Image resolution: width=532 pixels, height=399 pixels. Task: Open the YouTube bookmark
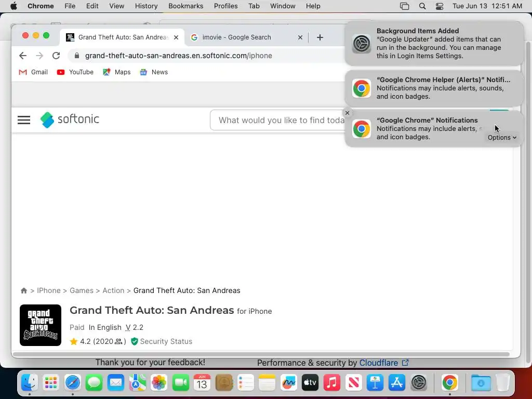click(75, 72)
